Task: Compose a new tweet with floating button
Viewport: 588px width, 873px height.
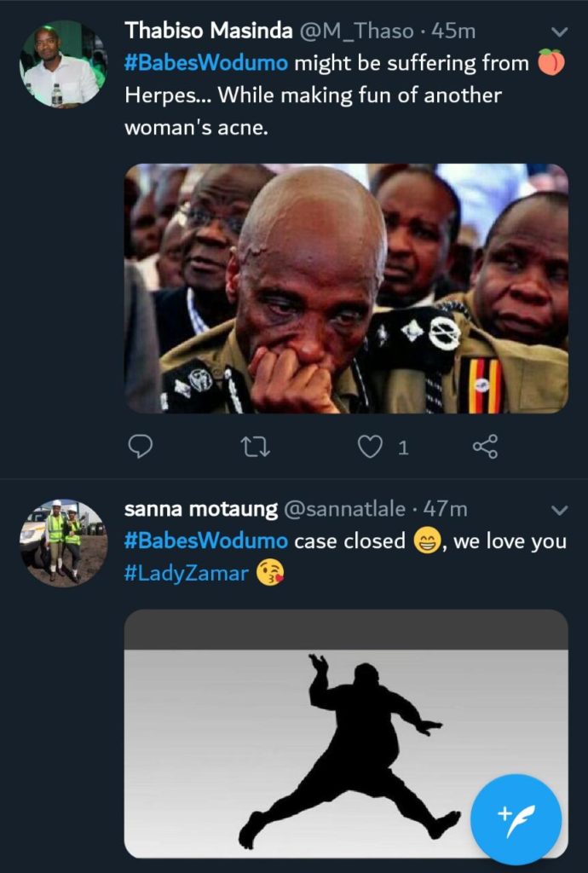Action: pyautogui.click(x=516, y=819)
